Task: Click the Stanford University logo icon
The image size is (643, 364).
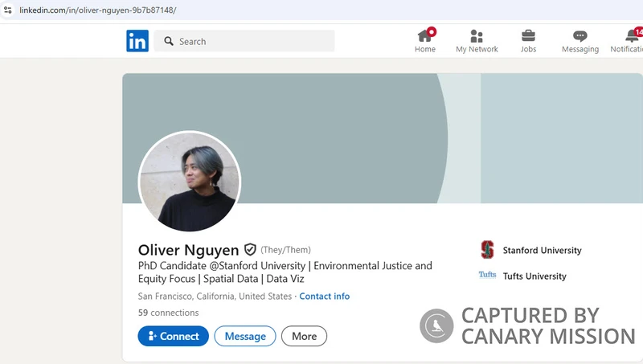Action: click(487, 250)
